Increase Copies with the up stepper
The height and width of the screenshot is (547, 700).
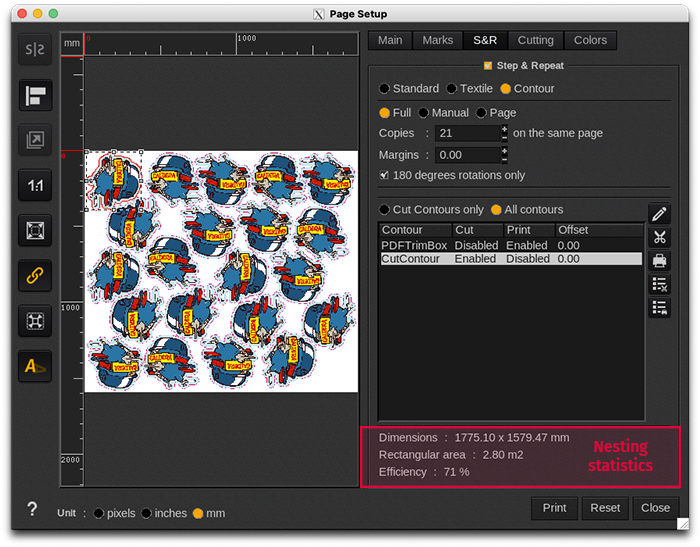coord(504,129)
